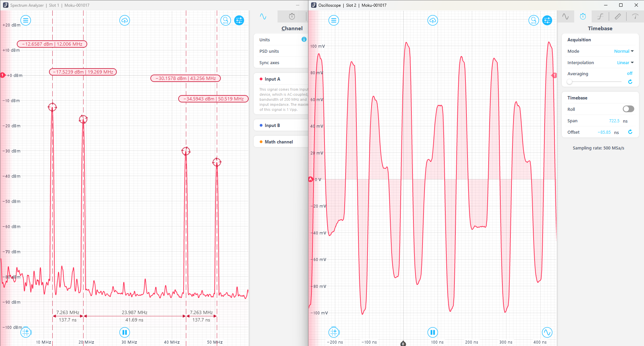The width and height of the screenshot is (644, 346).
Task: Click the autoscale crosshair icon in the Oscilloscope
Action: click(x=334, y=332)
